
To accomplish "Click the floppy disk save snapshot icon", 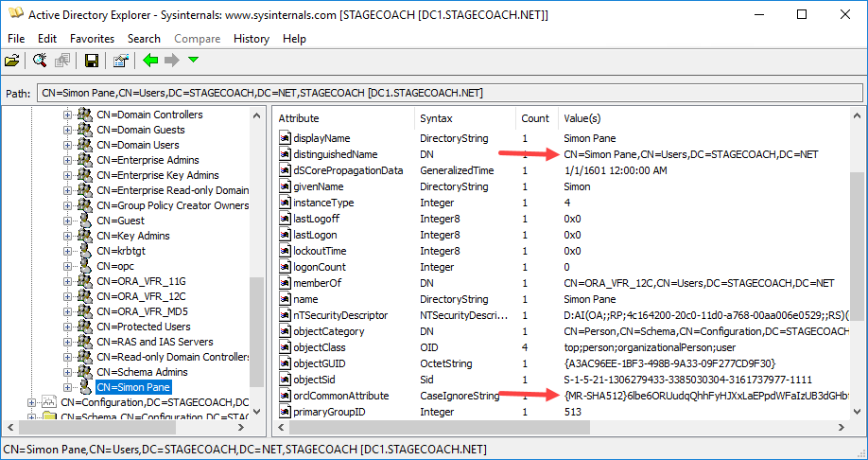I will click(x=92, y=61).
